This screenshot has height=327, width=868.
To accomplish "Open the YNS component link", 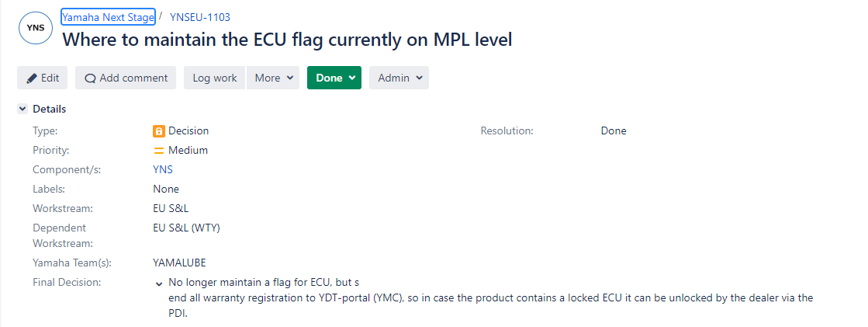I will coord(163,169).
